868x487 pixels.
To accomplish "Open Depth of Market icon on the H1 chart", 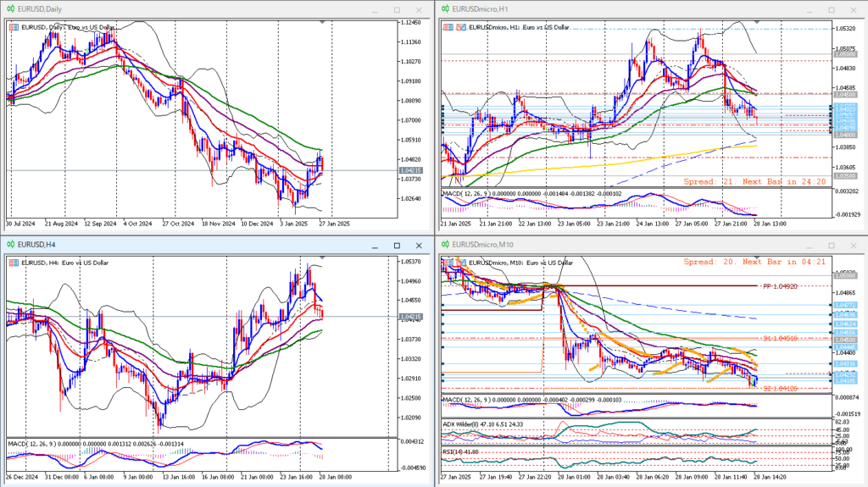I will click(460, 27).
